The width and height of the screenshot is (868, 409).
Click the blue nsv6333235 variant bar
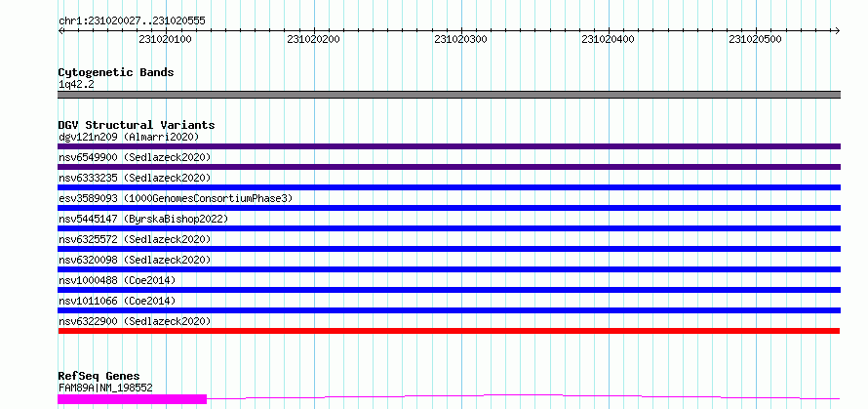[449, 187]
